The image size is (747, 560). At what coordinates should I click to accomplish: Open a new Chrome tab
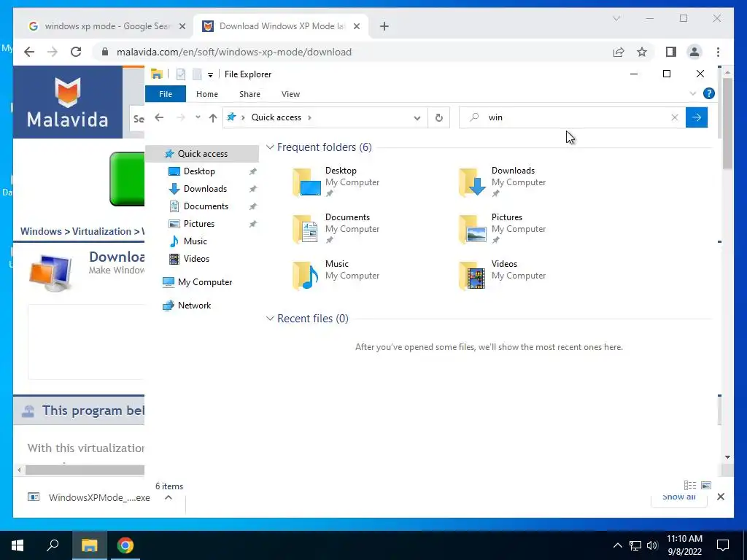click(x=384, y=27)
